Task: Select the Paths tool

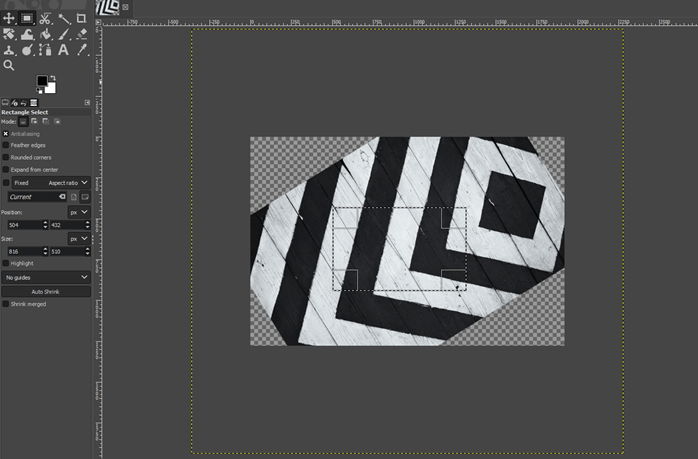Action: point(45,50)
